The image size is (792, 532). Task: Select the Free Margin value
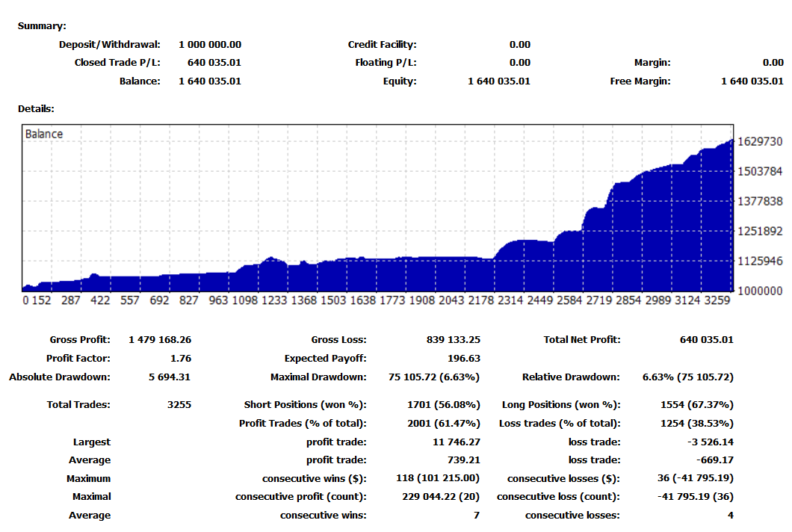click(752, 81)
